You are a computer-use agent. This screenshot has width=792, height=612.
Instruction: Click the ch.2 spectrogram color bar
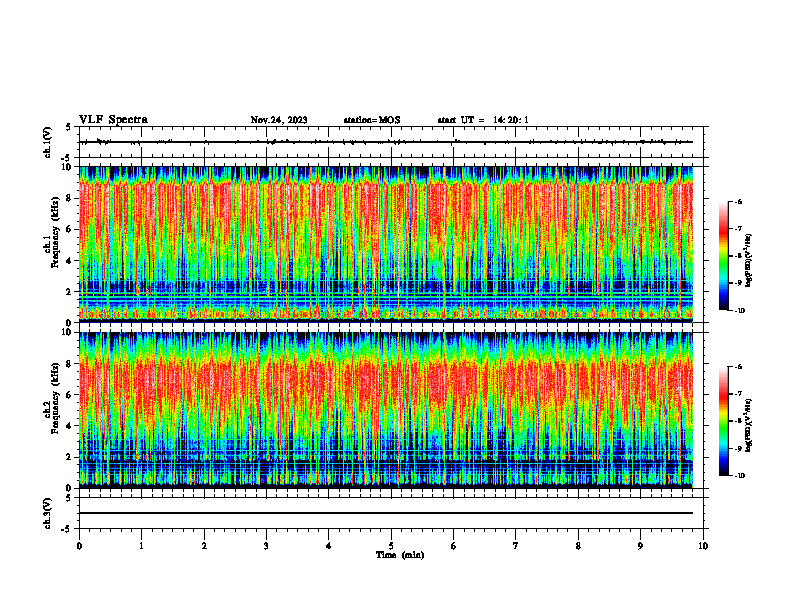(x=724, y=421)
